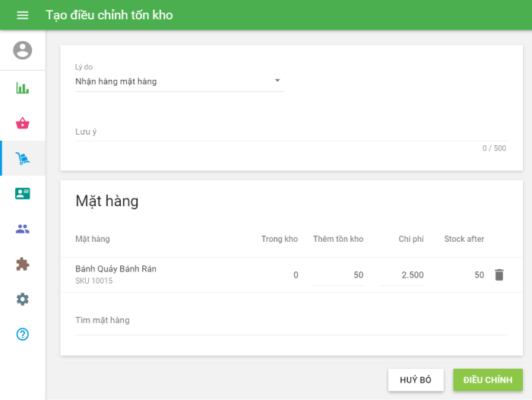532x400 pixels.
Task: Open the settings gear icon
Action: pyautogui.click(x=23, y=299)
